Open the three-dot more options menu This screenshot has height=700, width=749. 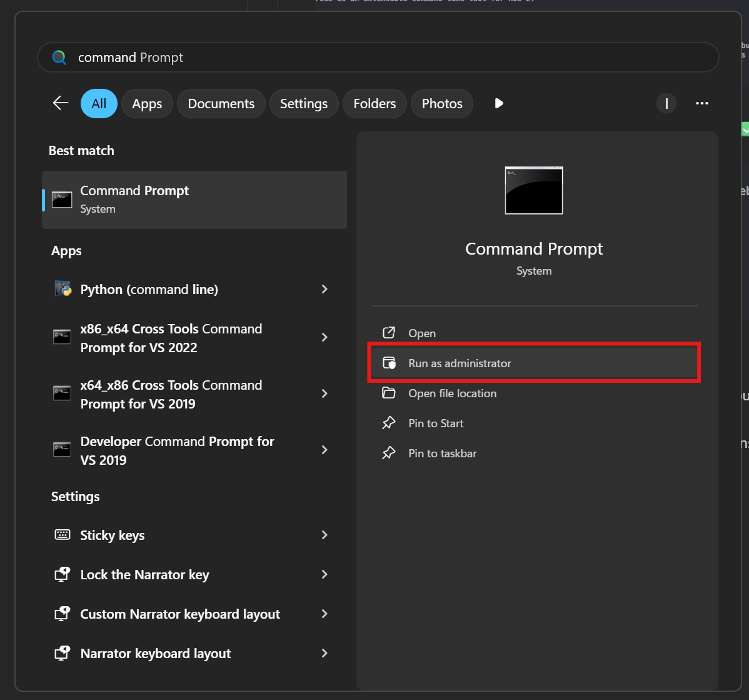pos(701,103)
